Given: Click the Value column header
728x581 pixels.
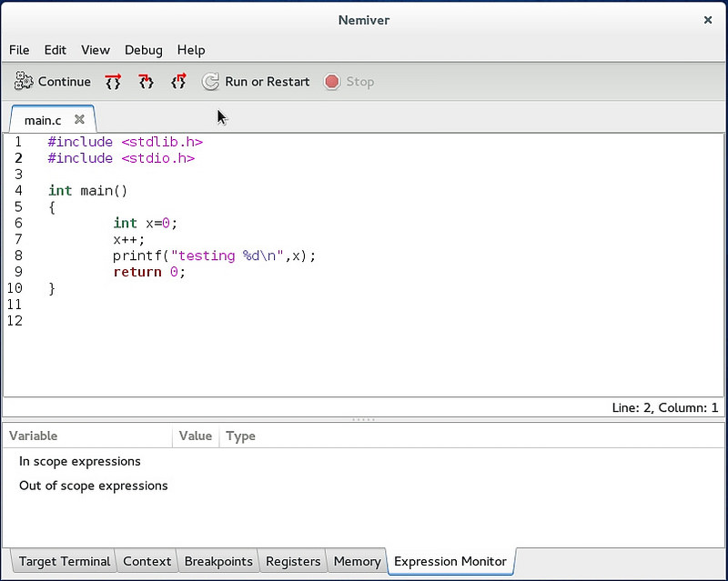Looking at the screenshot, I should (196, 436).
